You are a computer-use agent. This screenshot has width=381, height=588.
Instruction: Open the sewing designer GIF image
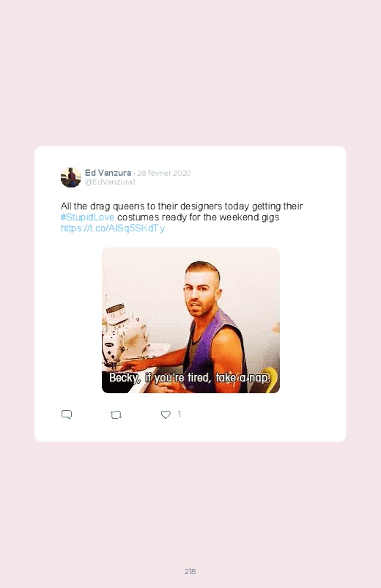click(190, 320)
